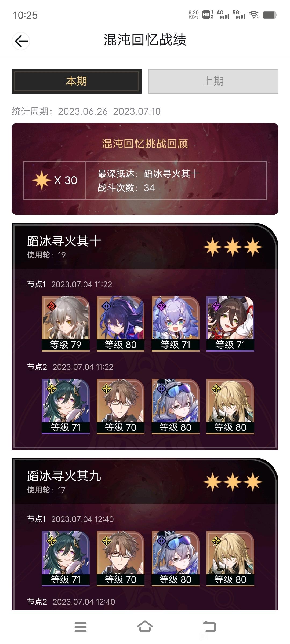Image resolution: width=290 pixels, height=644 pixels.
Task: Switch to the 本期 tab
Action: coord(77,81)
